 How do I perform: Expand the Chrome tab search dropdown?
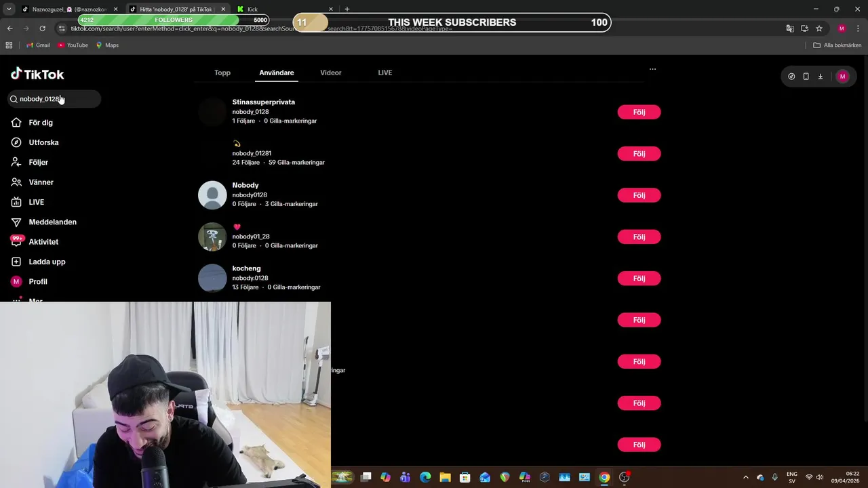(x=9, y=9)
